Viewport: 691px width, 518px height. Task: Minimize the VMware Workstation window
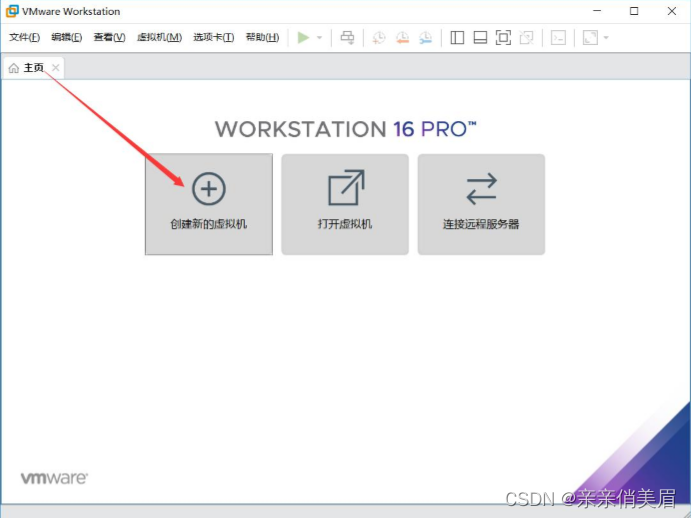[x=597, y=11]
